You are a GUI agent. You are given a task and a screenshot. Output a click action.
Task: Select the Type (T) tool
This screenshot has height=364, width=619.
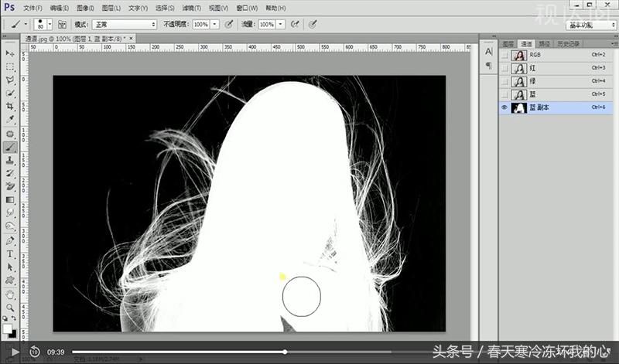click(10, 253)
